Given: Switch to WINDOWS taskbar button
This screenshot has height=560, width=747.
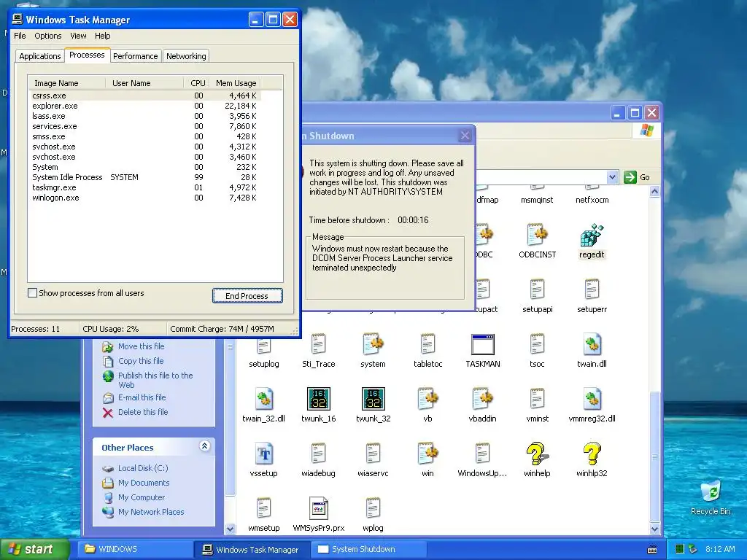Looking at the screenshot, I should [x=134, y=549].
